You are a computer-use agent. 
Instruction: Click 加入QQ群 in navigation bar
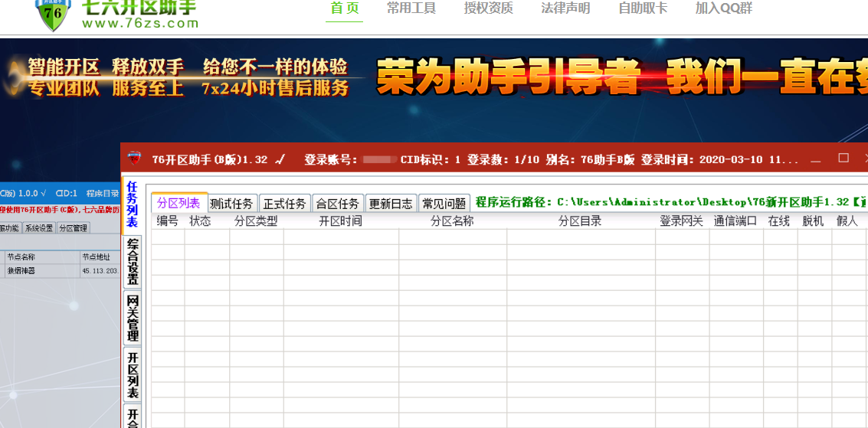pos(723,8)
